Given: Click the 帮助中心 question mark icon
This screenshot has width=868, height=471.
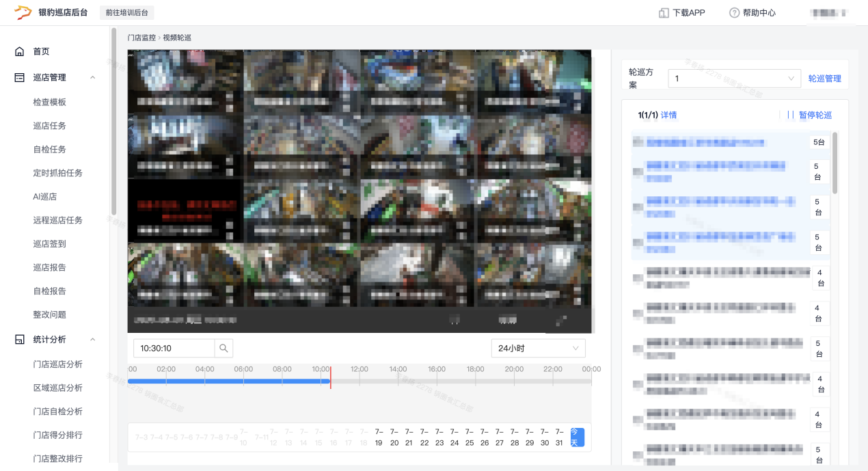Looking at the screenshot, I should coord(734,13).
